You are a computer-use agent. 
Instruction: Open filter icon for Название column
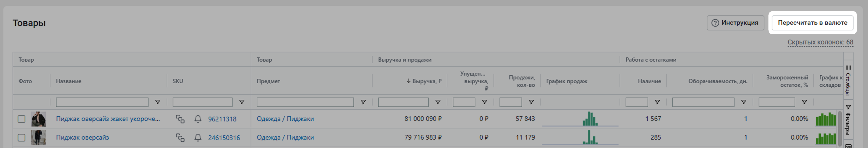pos(157,102)
